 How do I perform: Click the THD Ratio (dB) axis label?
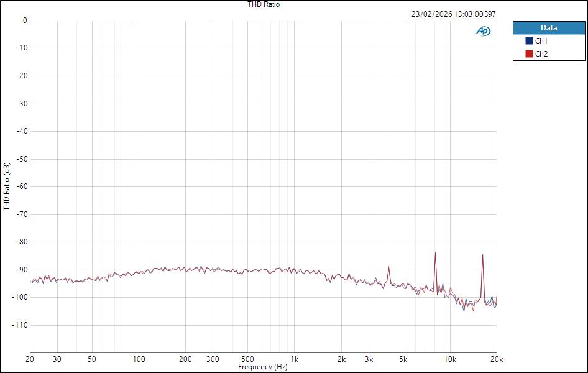(x=6, y=186)
